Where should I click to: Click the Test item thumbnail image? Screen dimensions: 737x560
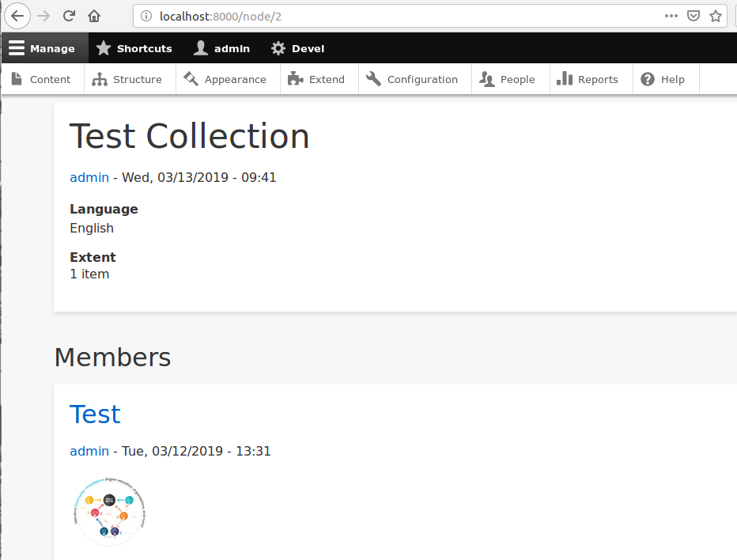pos(108,510)
